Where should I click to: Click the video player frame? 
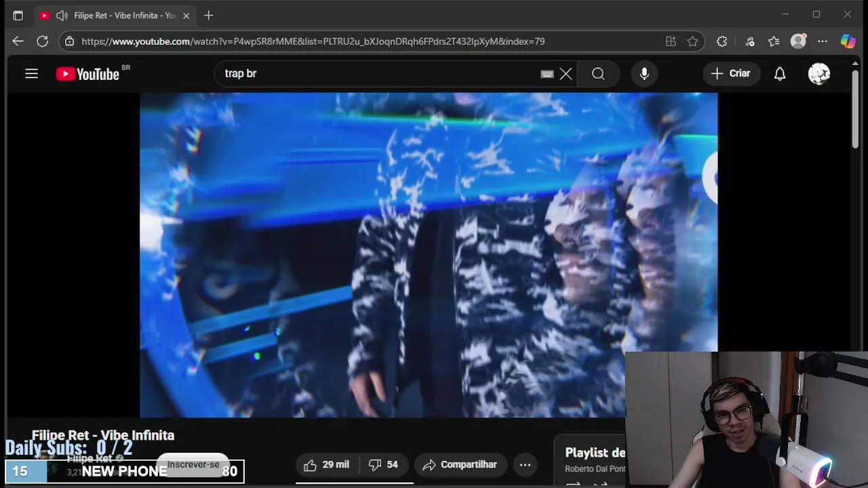(429, 255)
